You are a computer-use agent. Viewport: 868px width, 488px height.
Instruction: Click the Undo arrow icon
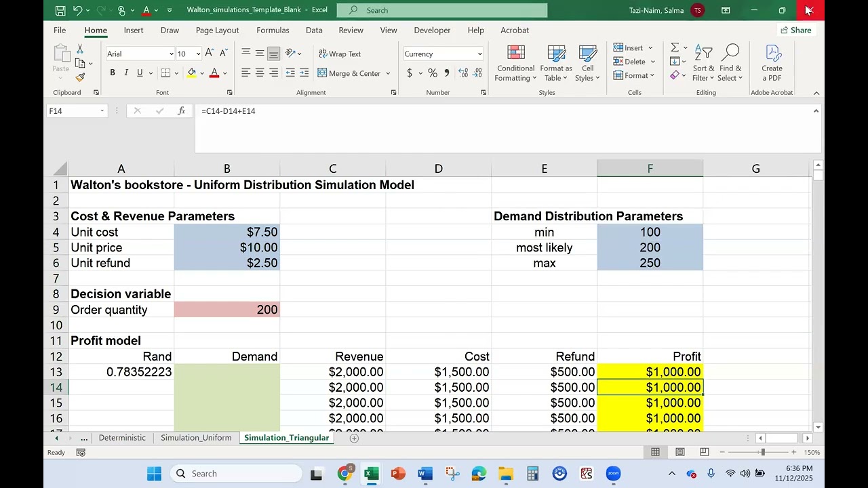coord(77,10)
